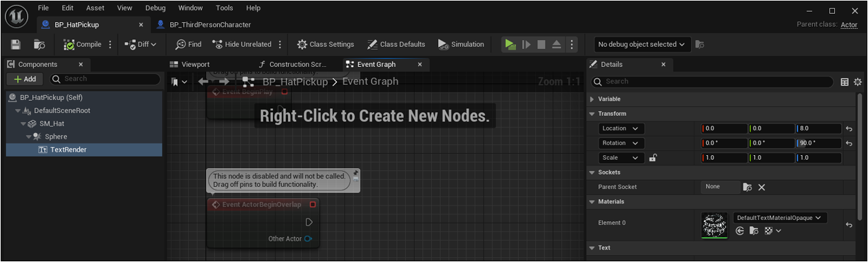Image resolution: width=868 pixels, height=262 pixels.
Task: Open the Tools menu
Action: (x=225, y=8)
